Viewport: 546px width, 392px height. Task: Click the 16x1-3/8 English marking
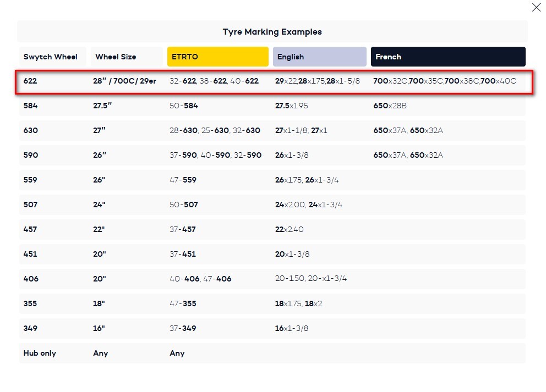coord(292,328)
